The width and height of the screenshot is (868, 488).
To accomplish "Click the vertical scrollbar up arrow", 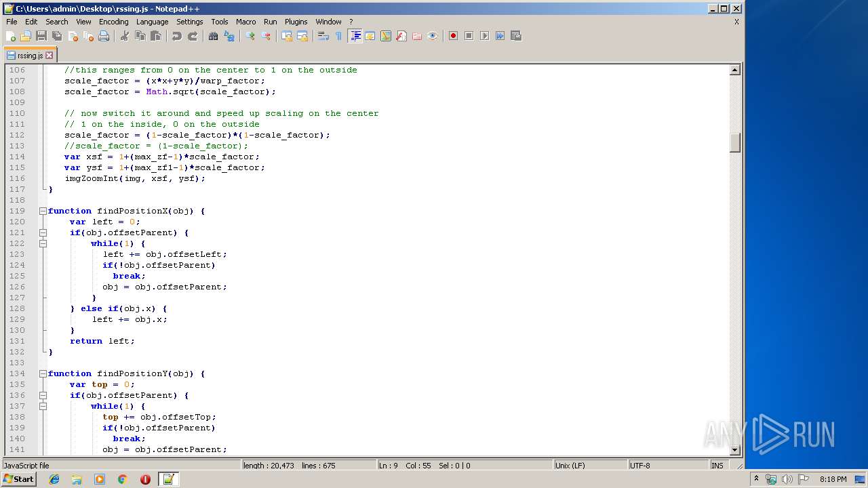I will point(734,70).
